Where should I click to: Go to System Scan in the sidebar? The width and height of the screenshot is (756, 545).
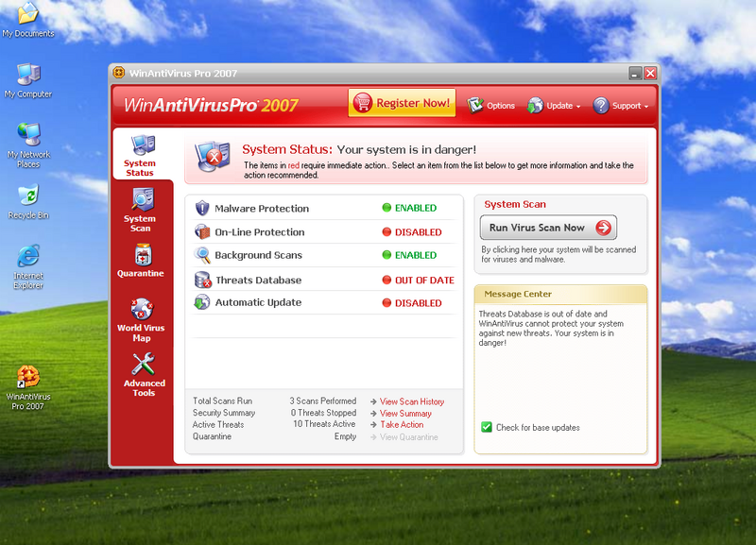pyautogui.click(x=141, y=210)
